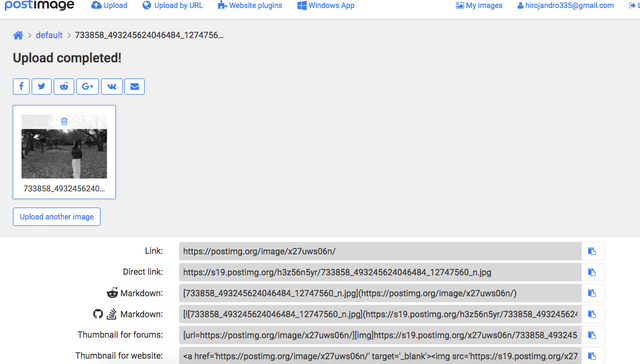Click the Upload completed! heading
The height and width of the screenshot is (364, 640).
click(67, 58)
